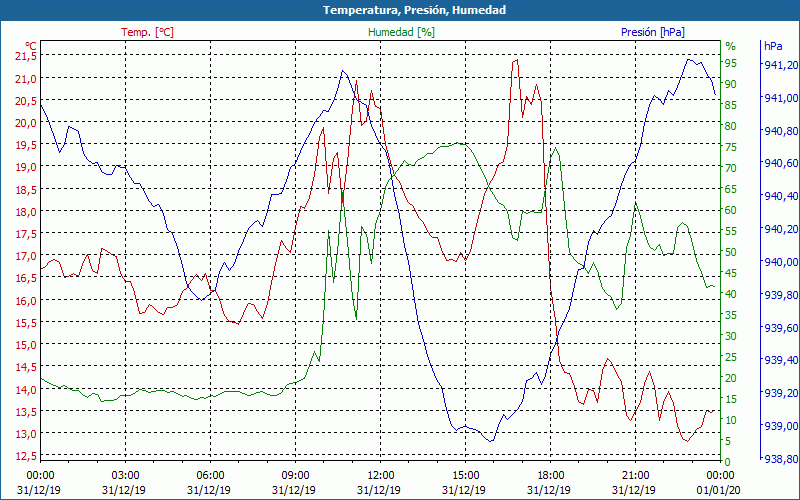Click '18,0' on the temperature axis
Screen dimensions: 800x500
click(x=27, y=212)
